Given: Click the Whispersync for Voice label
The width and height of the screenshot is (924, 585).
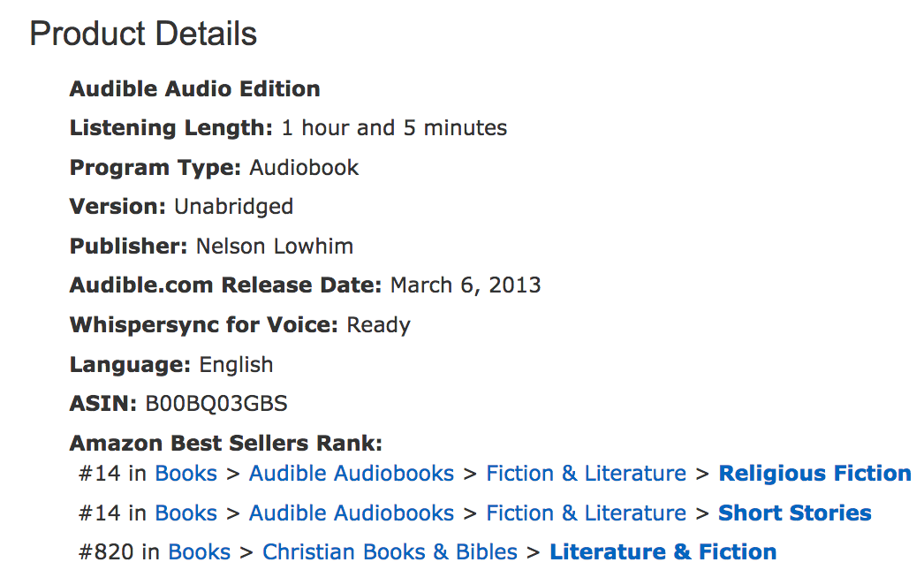Looking at the screenshot, I should click(x=203, y=325).
